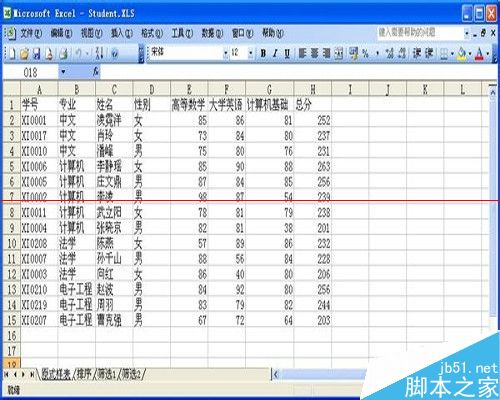Click the Print icon
This screenshot has height=400, width=500.
pyautogui.click(x=63, y=53)
